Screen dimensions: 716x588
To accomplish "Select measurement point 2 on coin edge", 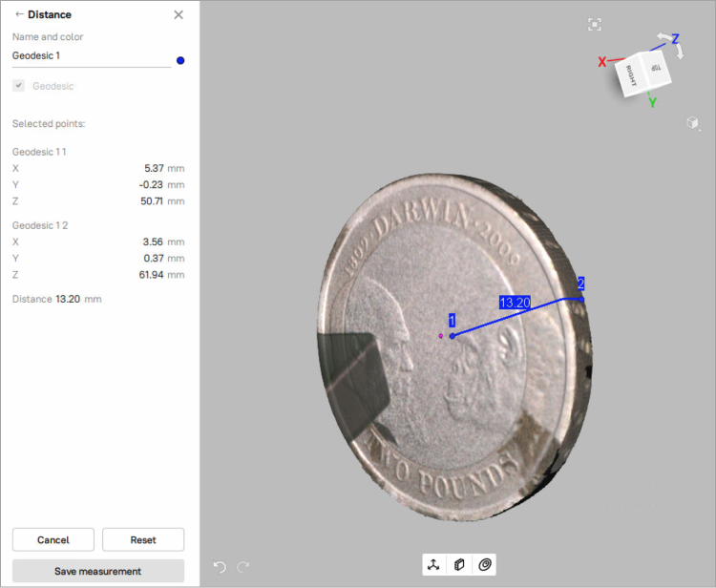I will [580, 300].
